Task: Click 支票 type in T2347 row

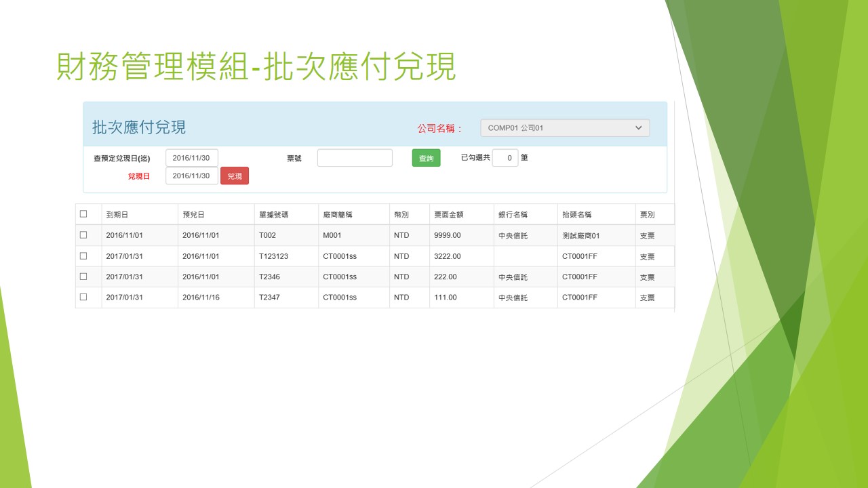Action: (x=648, y=298)
